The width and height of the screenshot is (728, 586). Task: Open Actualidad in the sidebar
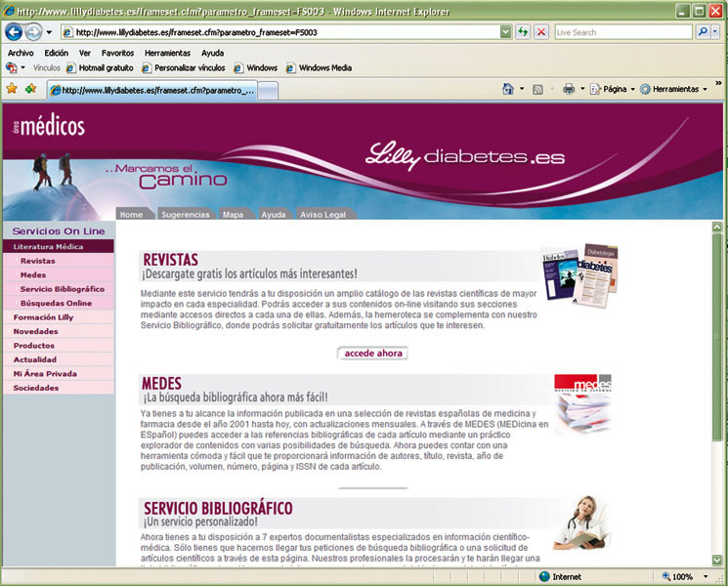click(x=58, y=359)
